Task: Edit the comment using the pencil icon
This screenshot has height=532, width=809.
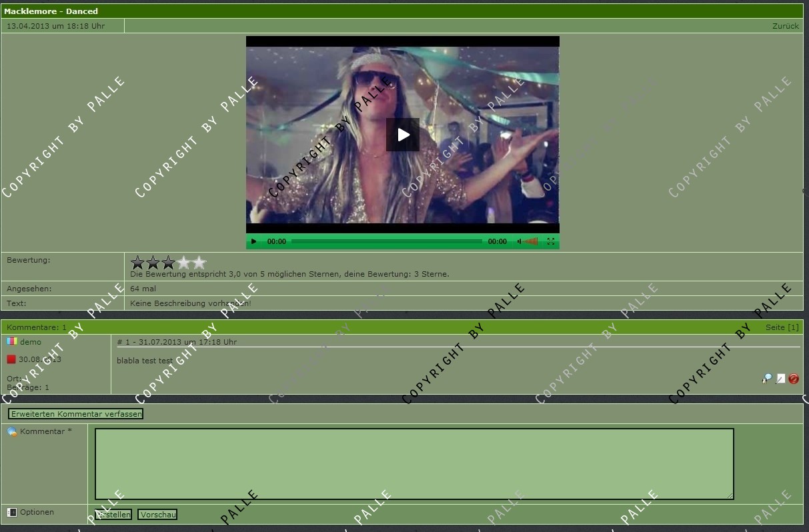Action: [x=780, y=379]
